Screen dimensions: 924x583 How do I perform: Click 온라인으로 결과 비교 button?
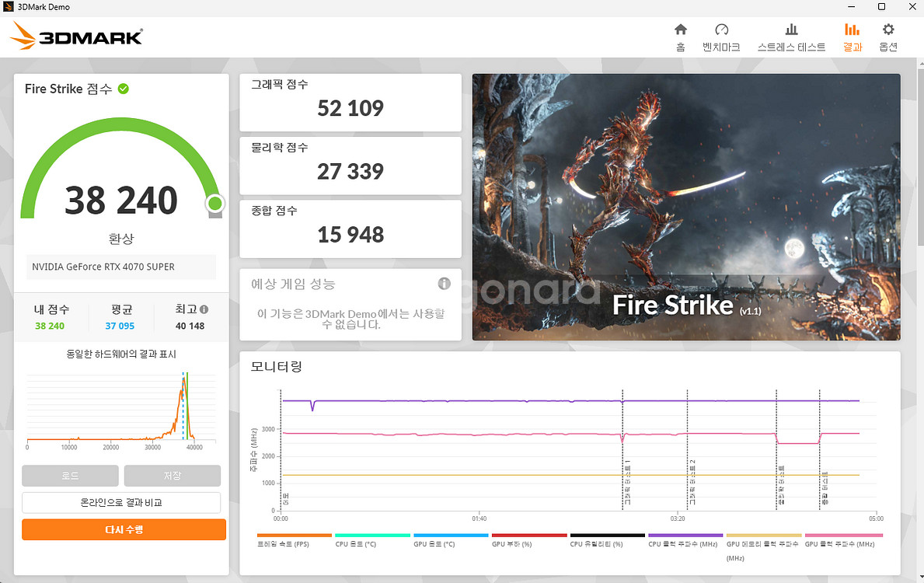(x=121, y=502)
